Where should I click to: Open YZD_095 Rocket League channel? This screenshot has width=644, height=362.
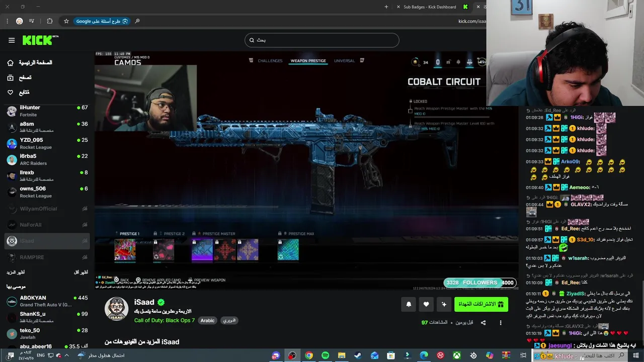coord(47,143)
